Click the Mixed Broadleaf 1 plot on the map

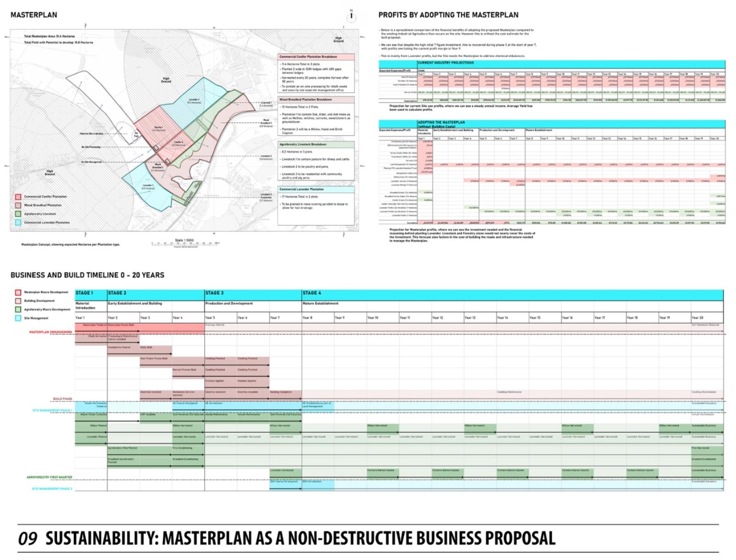point(158,169)
